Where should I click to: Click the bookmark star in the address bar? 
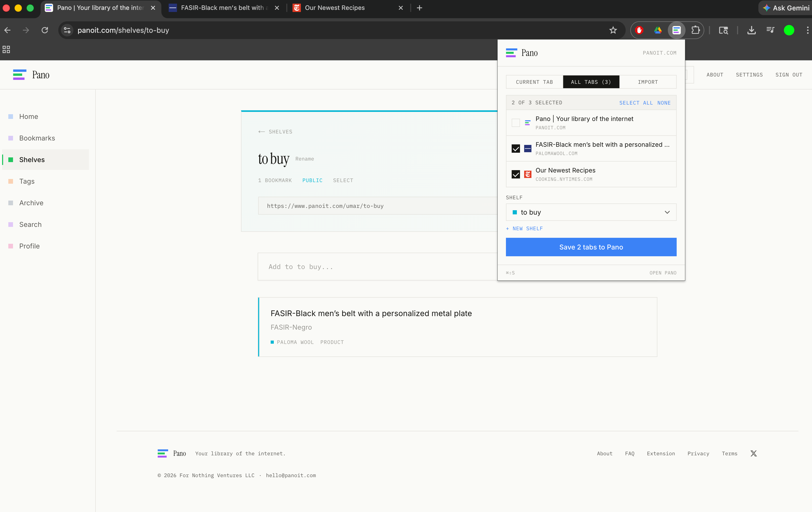coord(613,30)
